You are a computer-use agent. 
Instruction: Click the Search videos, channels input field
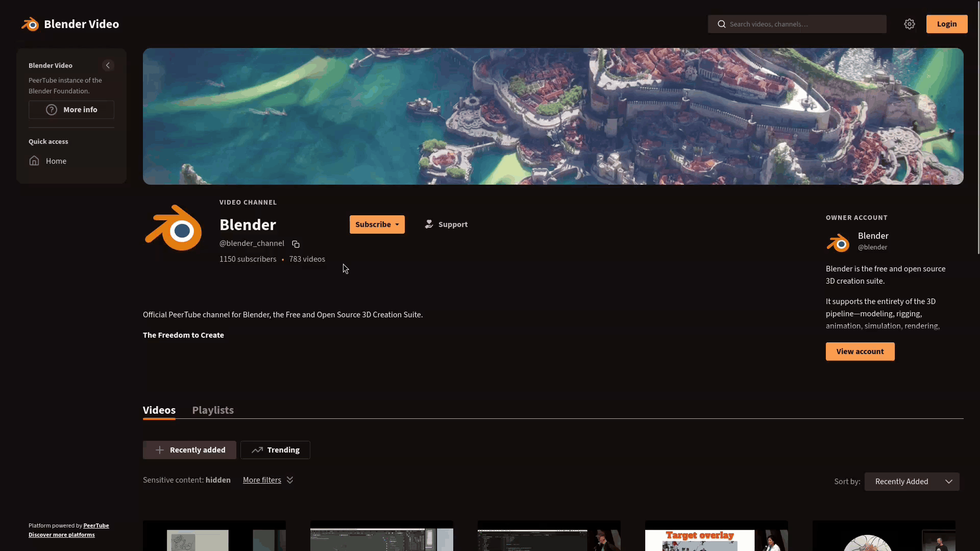coord(797,24)
